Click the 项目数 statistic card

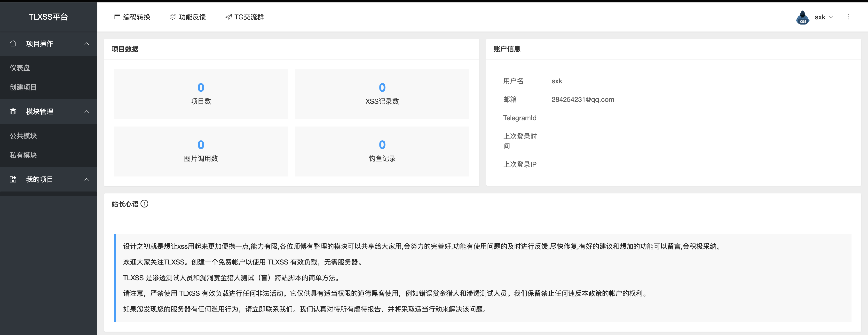(201, 94)
